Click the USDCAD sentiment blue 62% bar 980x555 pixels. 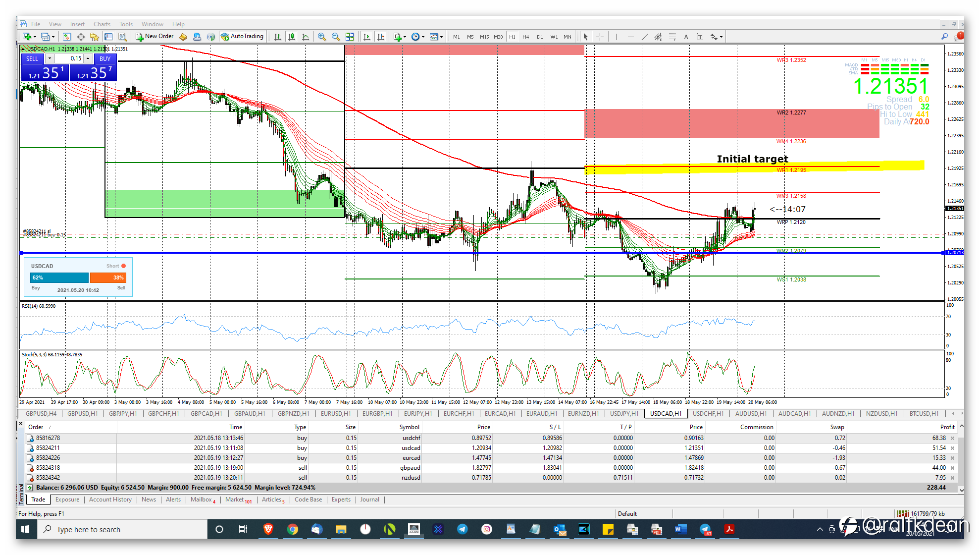coord(59,277)
